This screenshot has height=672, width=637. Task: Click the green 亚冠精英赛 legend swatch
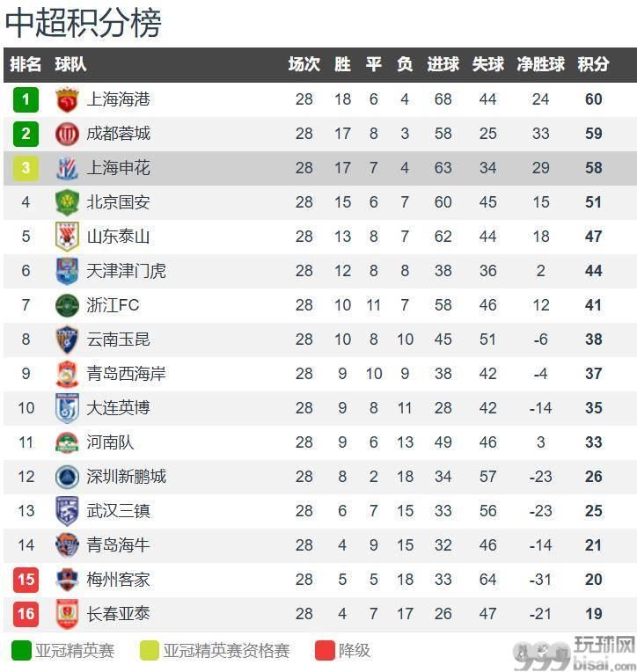click(21, 651)
